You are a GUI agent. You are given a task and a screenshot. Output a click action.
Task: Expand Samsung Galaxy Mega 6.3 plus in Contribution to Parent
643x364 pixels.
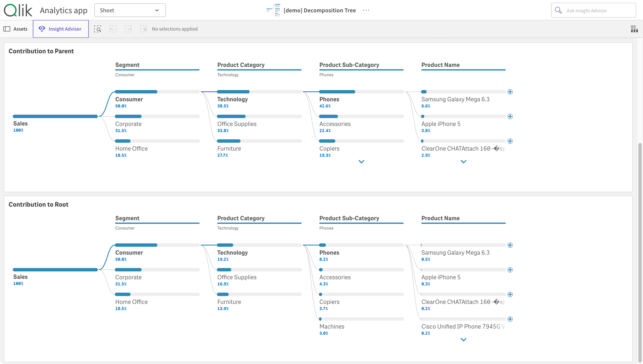510,92
